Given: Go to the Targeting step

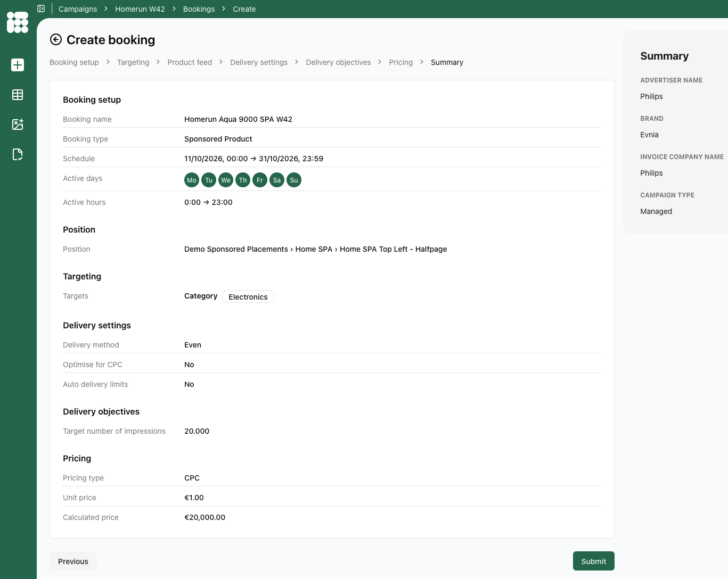Looking at the screenshot, I should 133,62.
